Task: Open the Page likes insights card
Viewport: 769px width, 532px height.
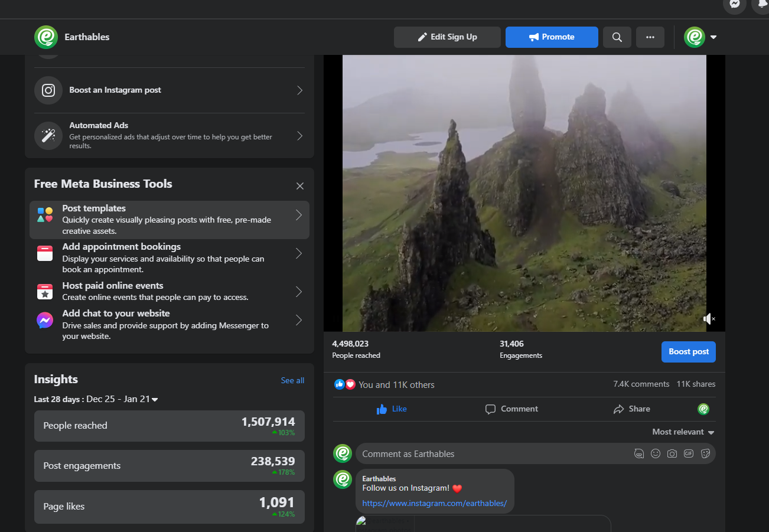Action: click(170, 507)
